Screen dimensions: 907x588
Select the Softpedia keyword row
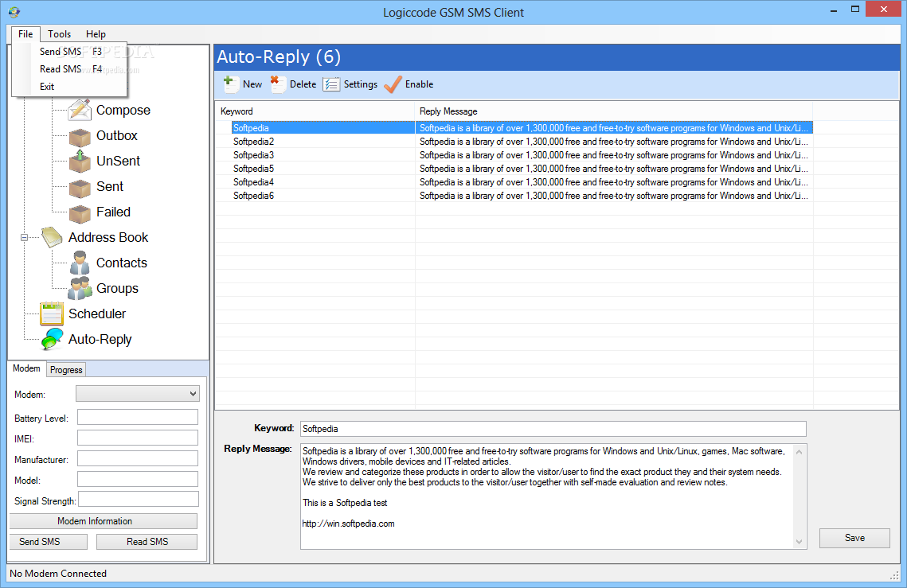coord(514,128)
